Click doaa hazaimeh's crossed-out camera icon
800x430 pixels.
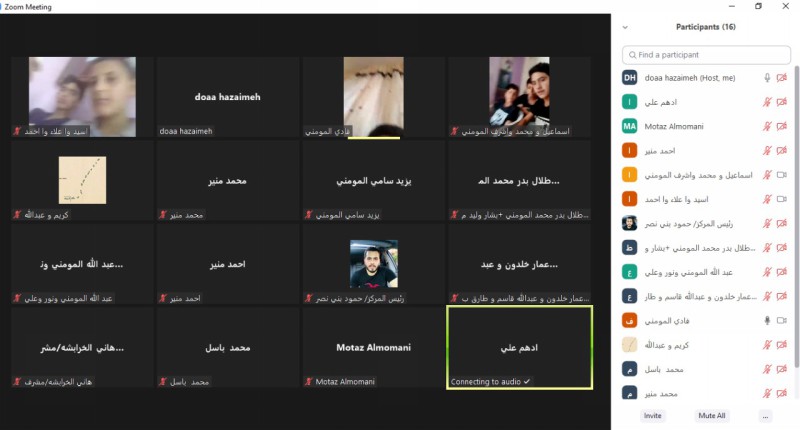[x=782, y=78]
